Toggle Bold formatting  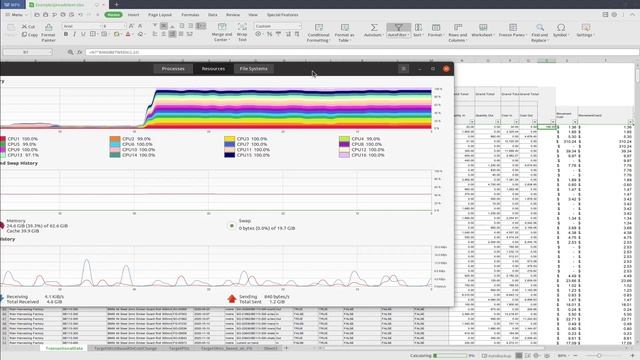click(x=66, y=34)
